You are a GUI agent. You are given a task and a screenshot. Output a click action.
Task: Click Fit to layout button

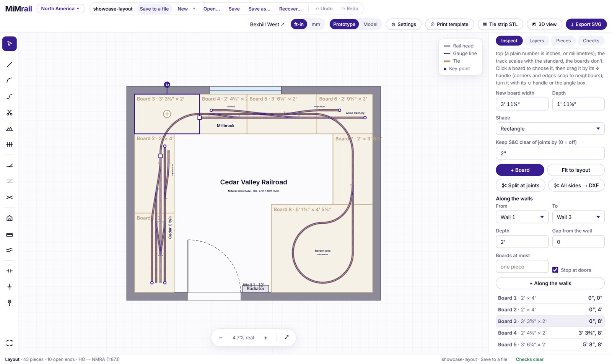[x=576, y=170]
